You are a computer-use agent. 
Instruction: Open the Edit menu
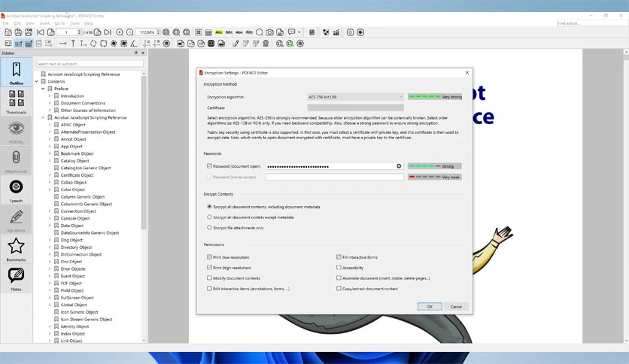coord(17,23)
